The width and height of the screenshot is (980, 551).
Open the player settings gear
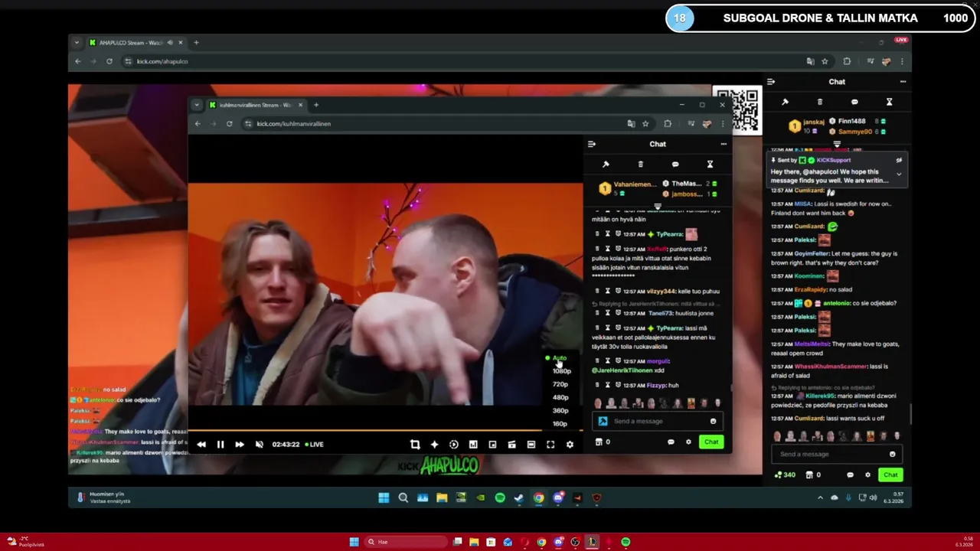coord(570,445)
